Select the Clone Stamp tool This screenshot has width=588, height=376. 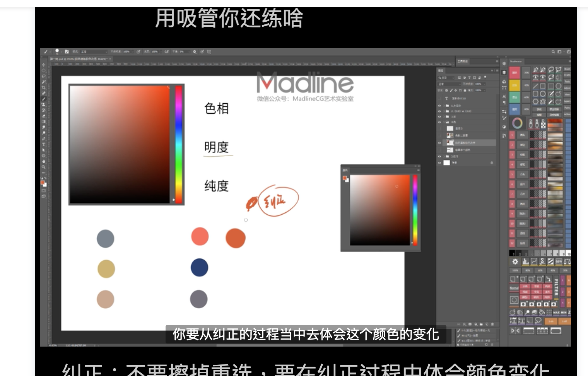point(43,104)
